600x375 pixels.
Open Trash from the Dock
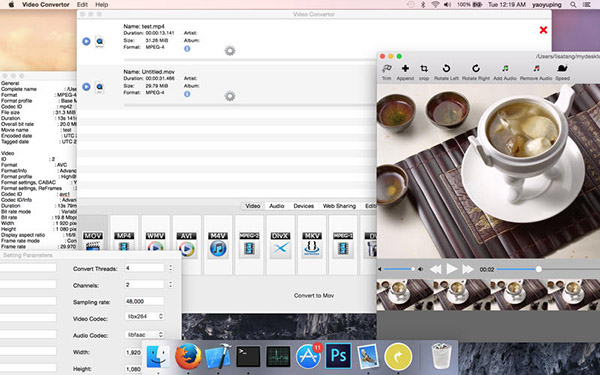click(x=441, y=356)
